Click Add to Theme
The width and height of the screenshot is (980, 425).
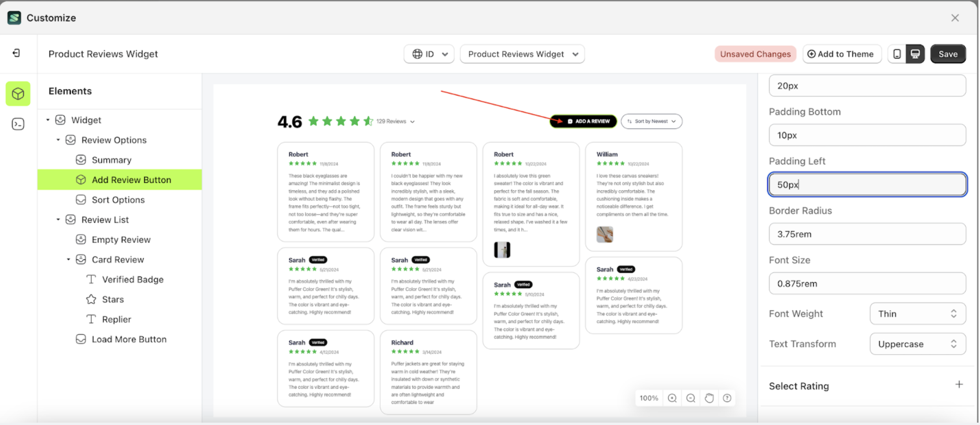(x=842, y=54)
